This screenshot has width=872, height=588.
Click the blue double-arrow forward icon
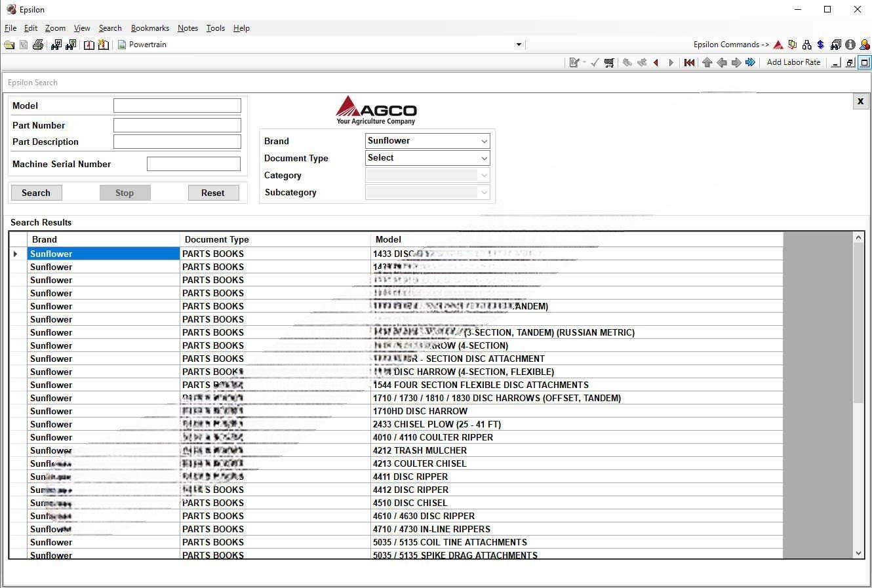[751, 62]
